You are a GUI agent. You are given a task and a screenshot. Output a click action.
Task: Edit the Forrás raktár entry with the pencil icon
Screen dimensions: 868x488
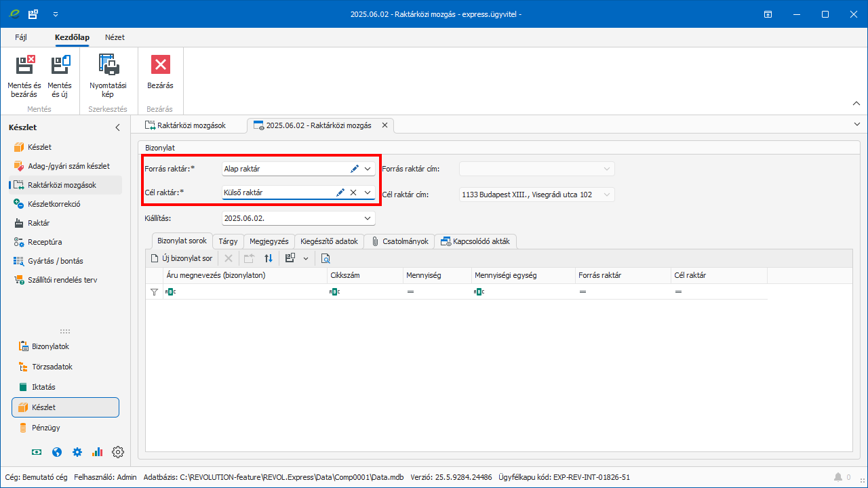tap(355, 168)
